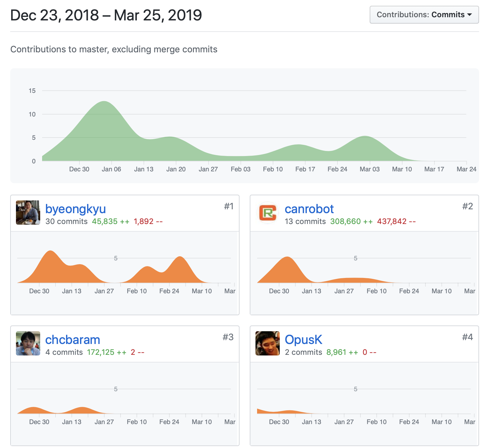View OpusK's 2 commits

click(x=303, y=352)
